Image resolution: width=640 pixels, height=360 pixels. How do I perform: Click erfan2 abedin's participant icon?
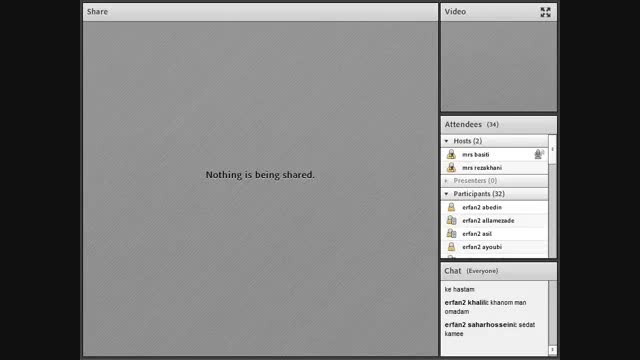[x=451, y=207]
